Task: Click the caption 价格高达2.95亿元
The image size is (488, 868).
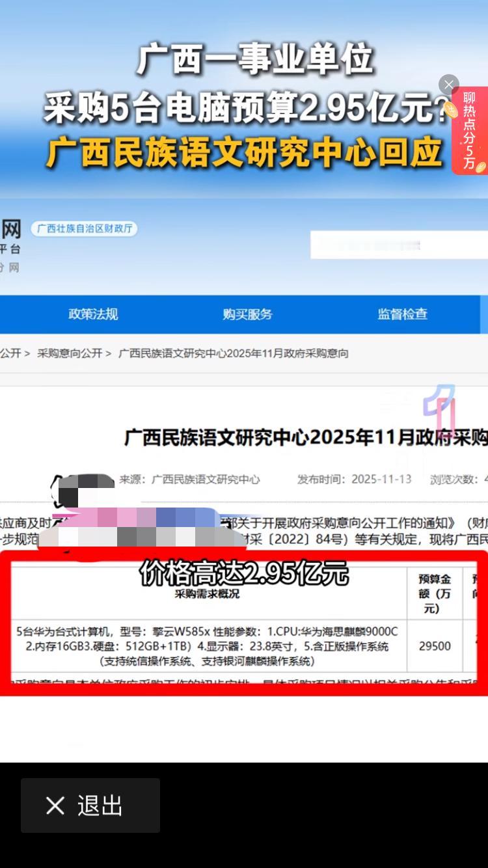Action: [x=244, y=573]
